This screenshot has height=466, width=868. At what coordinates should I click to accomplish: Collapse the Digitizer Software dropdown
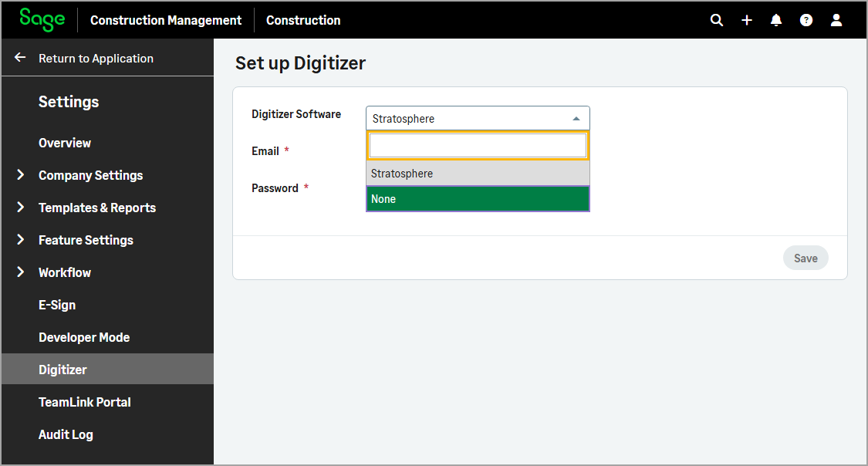(x=576, y=119)
